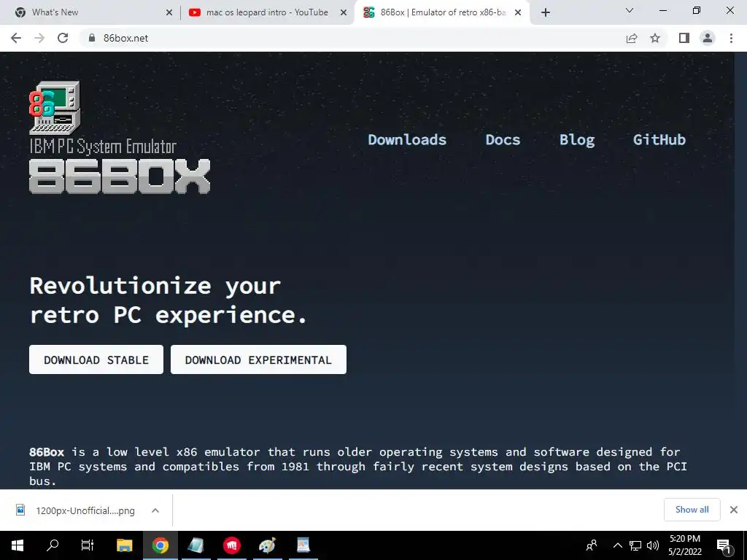View site security lock info
This screenshot has width=747, height=560.
pyautogui.click(x=92, y=38)
